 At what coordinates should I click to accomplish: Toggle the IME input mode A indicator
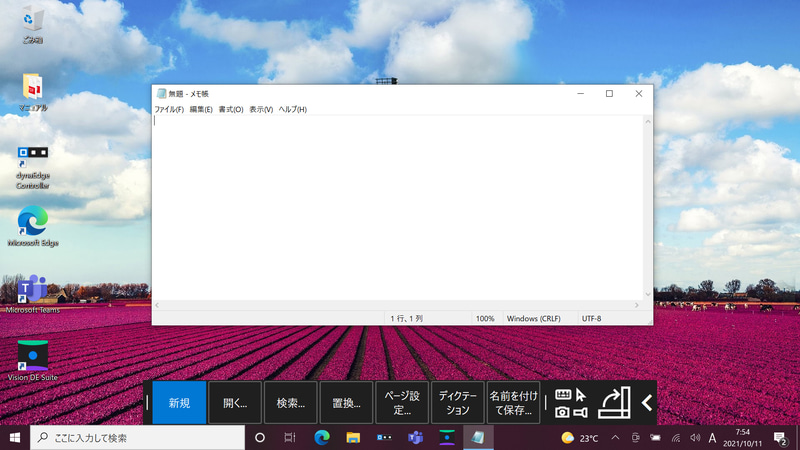click(712, 438)
